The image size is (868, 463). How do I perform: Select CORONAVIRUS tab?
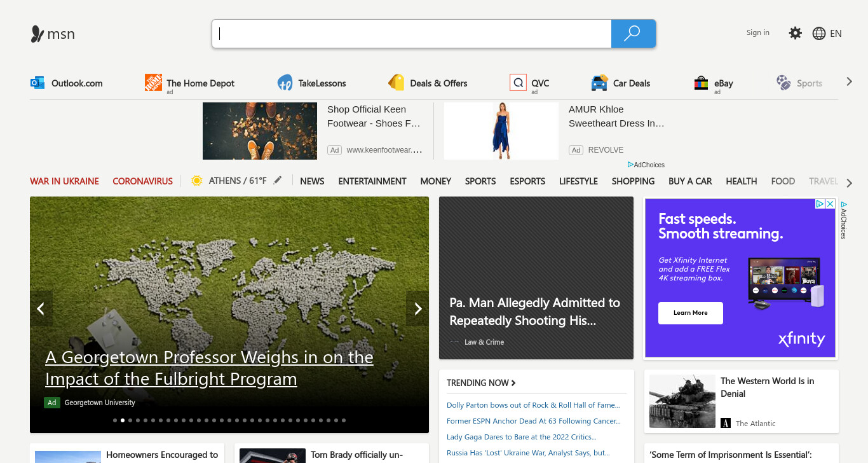(142, 181)
